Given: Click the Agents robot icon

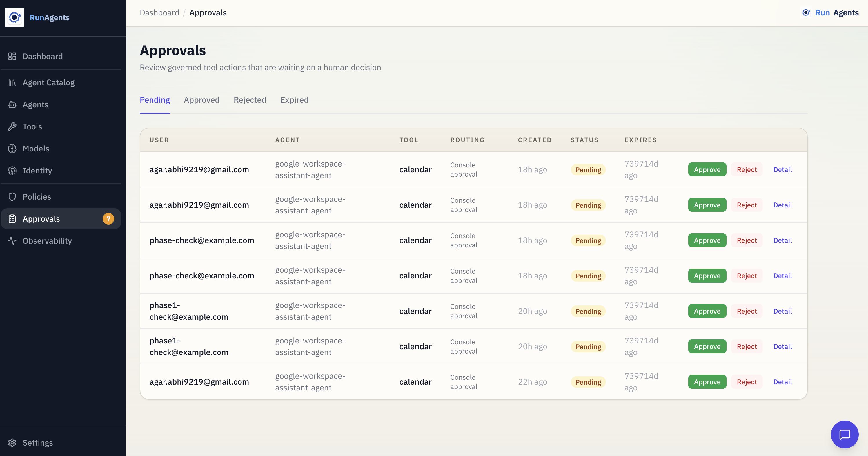Looking at the screenshot, I should coord(12,104).
